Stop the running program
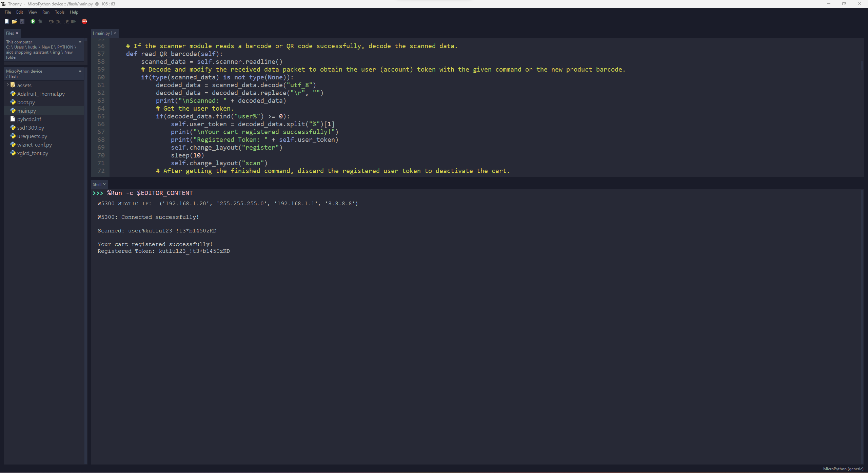The height and width of the screenshot is (473, 868). 85,21
